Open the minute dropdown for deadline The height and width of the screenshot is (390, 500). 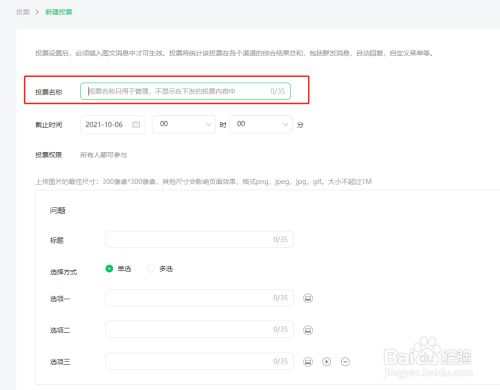[261, 124]
